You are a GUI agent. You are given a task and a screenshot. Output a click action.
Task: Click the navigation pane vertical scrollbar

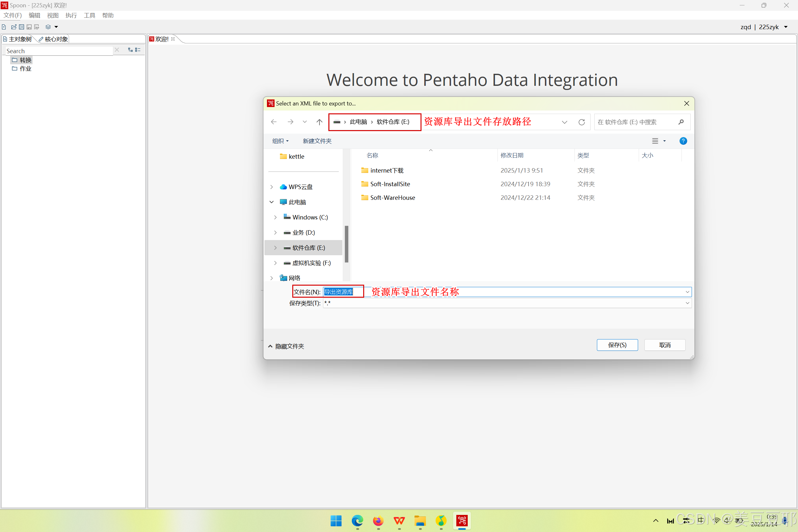pyautogui.click(x=346, y=244)
